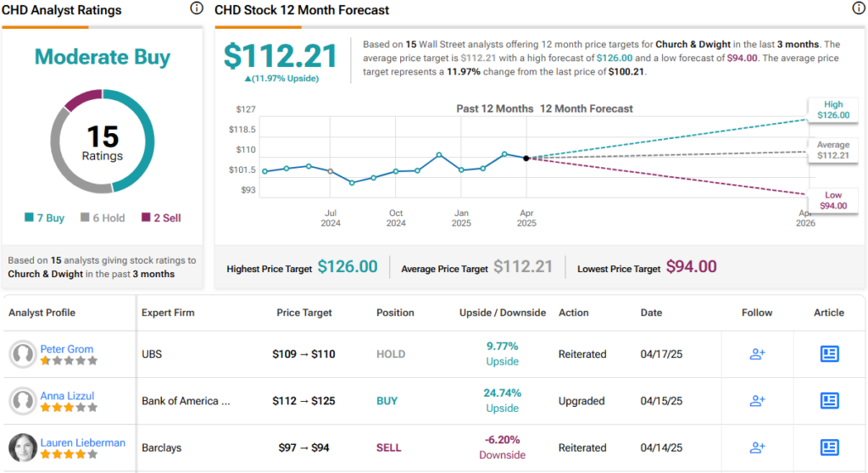Open Lauren Lieberman's analyst profile
868x473 pixels.
[x=83, y=442]
